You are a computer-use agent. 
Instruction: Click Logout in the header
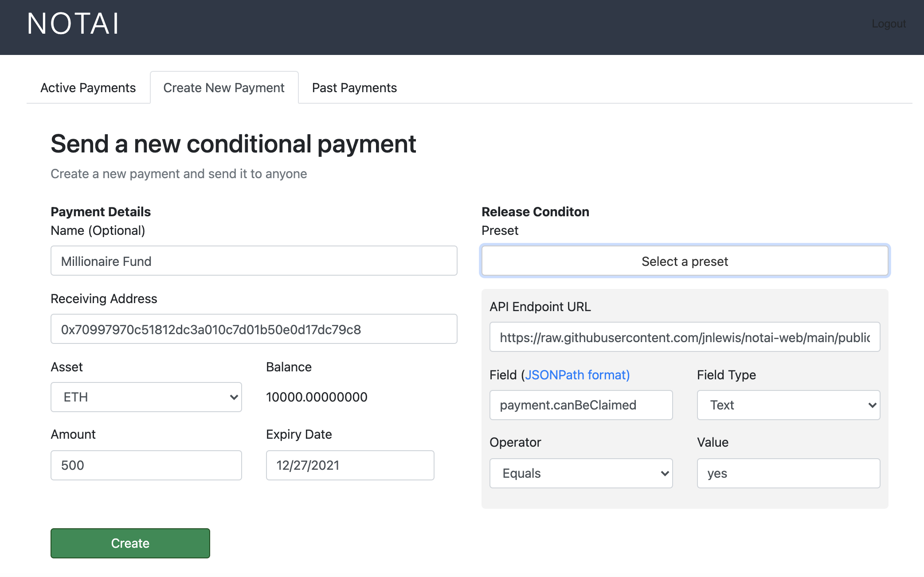click(888, 23)
